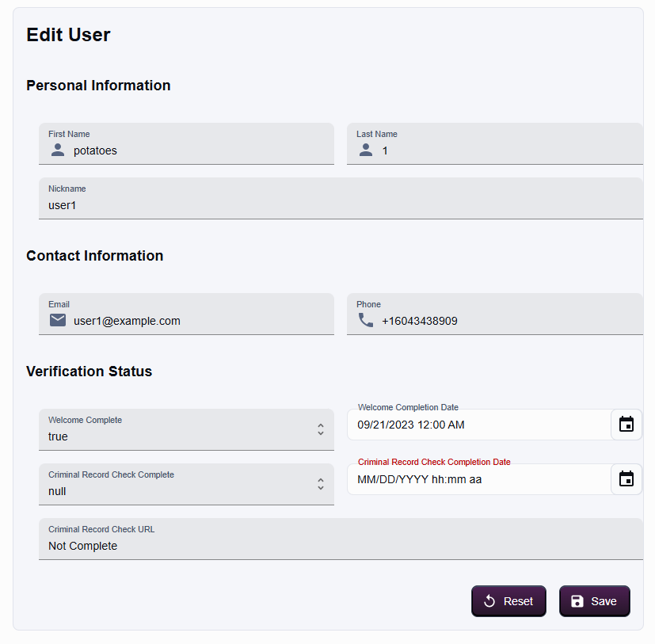Click the person icon in Last Name field
The image size is (655, 644).
click(365, 150)
